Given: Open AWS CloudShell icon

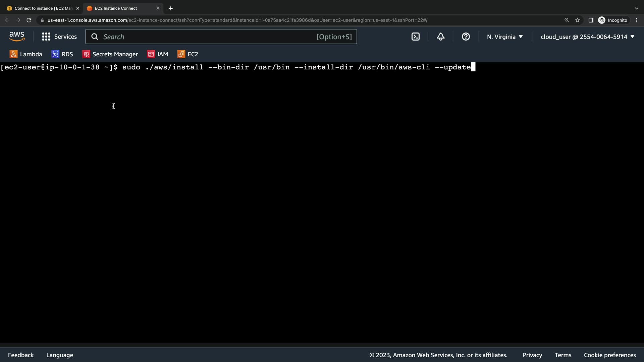Looking at the screenshot, I should click(x=415, y=37).
